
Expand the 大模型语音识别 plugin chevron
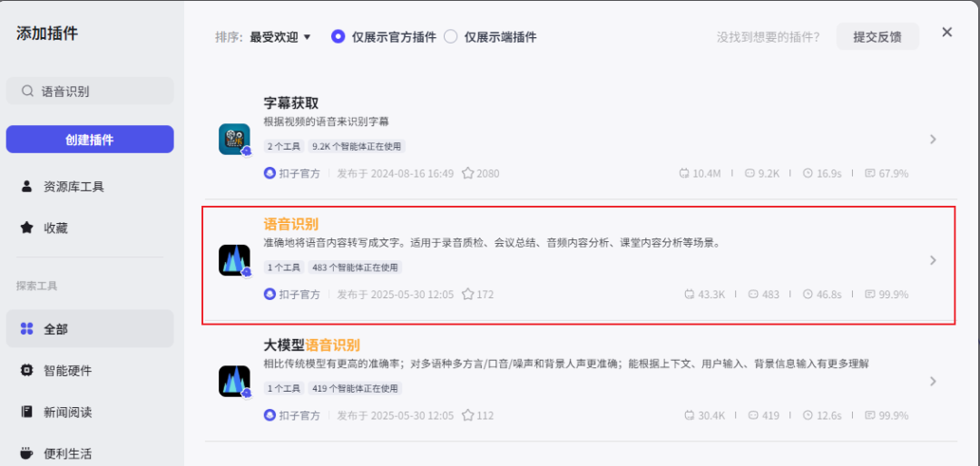tap(933, 382)
